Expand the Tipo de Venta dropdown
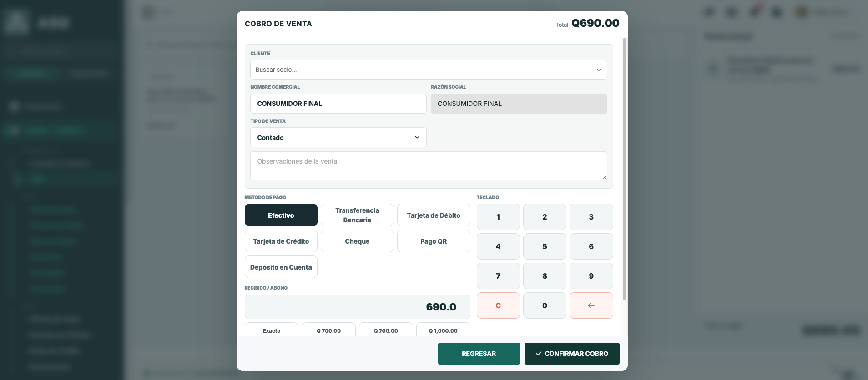The height and width of the screenshot is (380, 868). [338, 137]
